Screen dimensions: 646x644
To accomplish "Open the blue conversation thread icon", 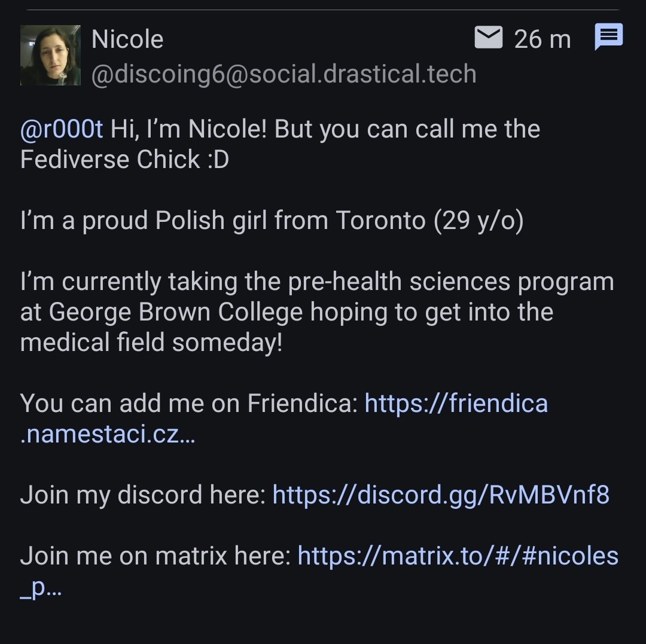I will click(x=609, y=38).
